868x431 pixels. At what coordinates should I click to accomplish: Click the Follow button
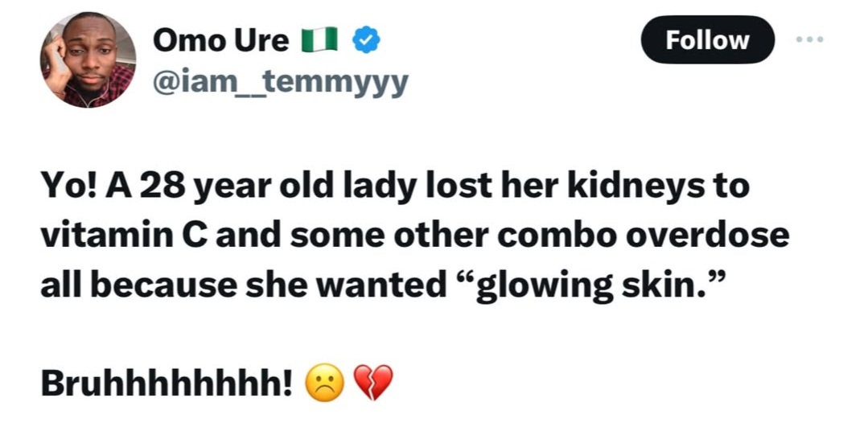click(707, 39)
